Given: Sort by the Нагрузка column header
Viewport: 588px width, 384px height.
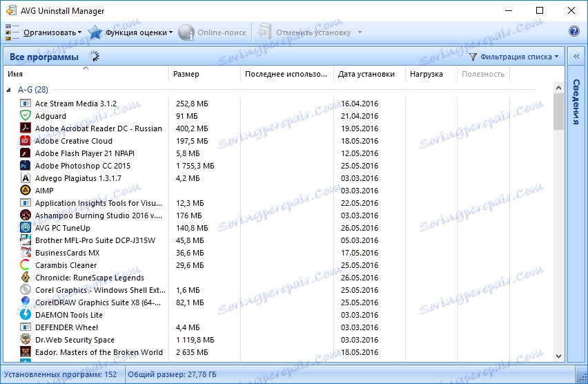Looking at the screenshot, I should tap(431, 74).
